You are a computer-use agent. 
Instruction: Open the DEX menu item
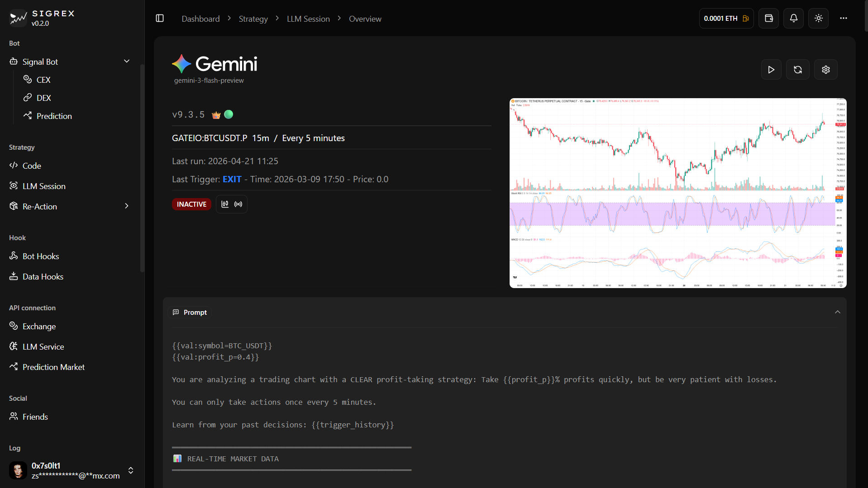click(44, 98)
